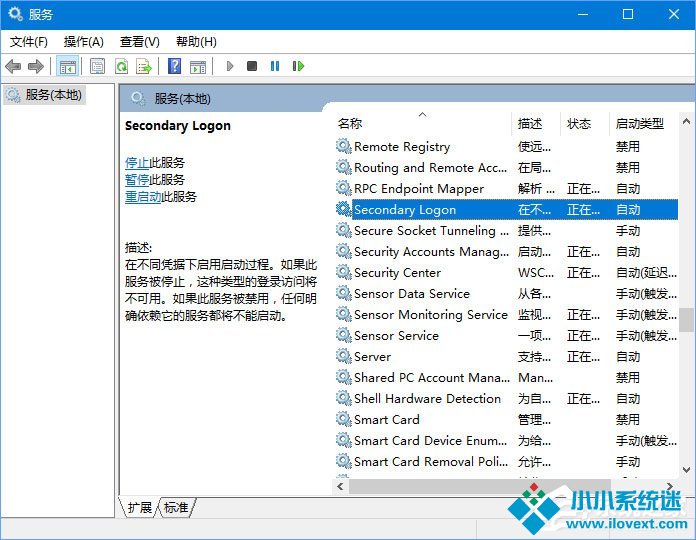The width and height of the screenshot is (696, 540).
Task: Maximize the 服务 window
Action: (x=628, y=14)
